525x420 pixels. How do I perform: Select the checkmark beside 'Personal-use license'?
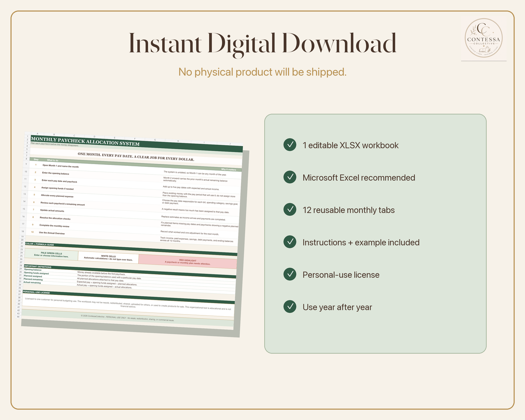tap(290, 274)
